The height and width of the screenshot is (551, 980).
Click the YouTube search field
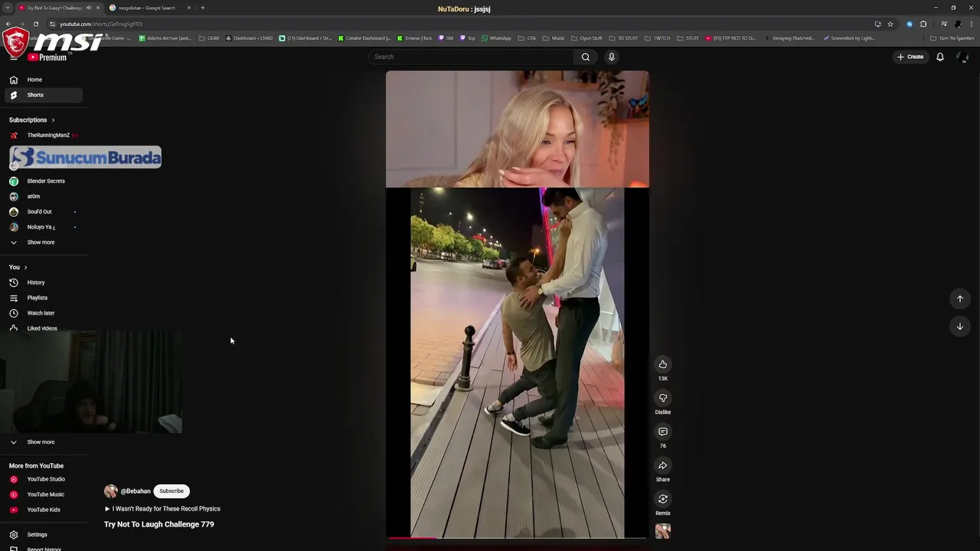pyautogui.click(x=471, y=57)
